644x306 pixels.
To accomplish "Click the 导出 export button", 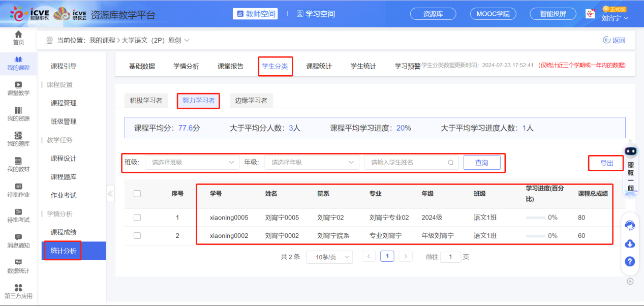I will (606, 163).
